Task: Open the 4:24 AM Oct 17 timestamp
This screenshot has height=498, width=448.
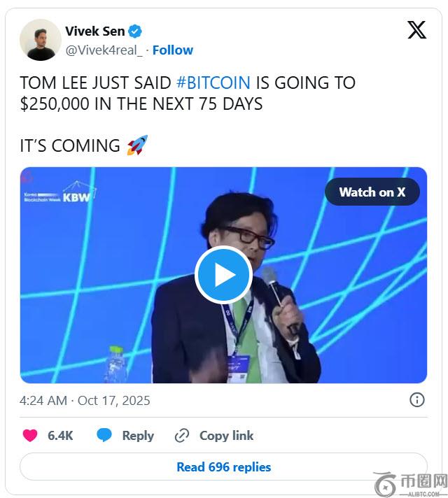Action: [85, 401]
